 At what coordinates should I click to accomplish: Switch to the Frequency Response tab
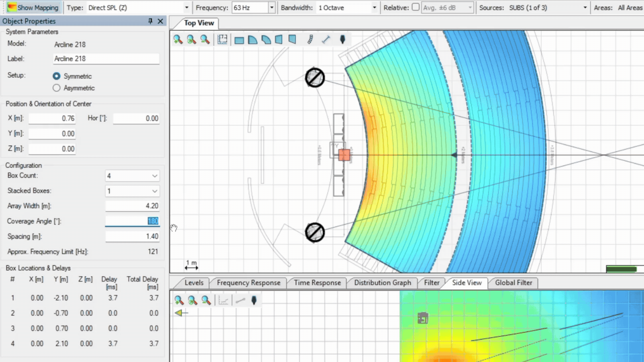[248, 283]
